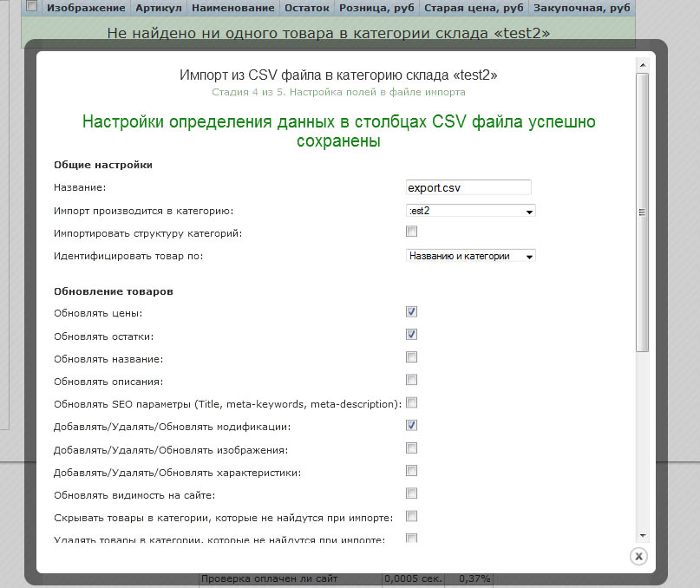
Task: Open the import category dropdown 'test2'
Action: tap(470, 211)
